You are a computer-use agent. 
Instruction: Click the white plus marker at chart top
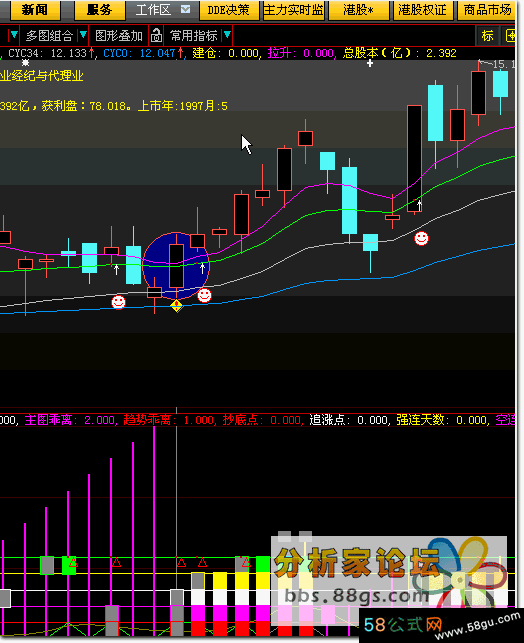click(x=370, y=63)
